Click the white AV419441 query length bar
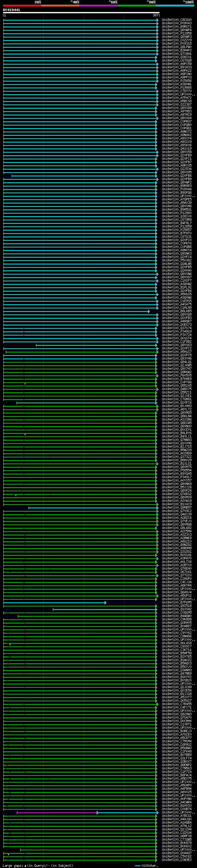This screenshot has height=868, width=197. coord(81,12)
